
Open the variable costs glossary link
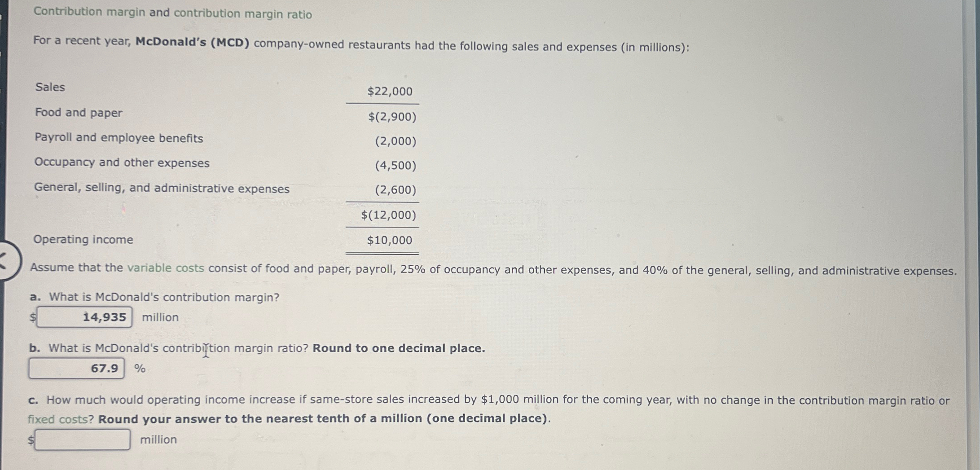(166, 268)
